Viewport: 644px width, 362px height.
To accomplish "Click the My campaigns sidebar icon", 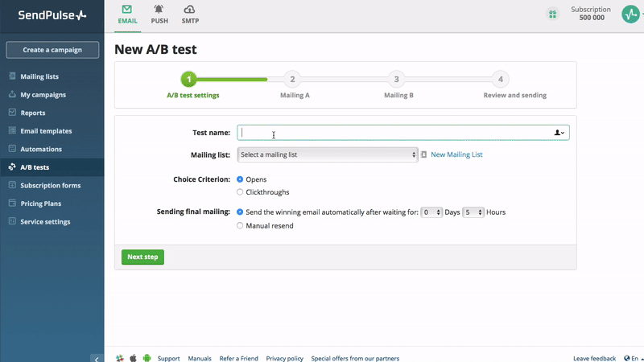I will click(x=12, y=94).
